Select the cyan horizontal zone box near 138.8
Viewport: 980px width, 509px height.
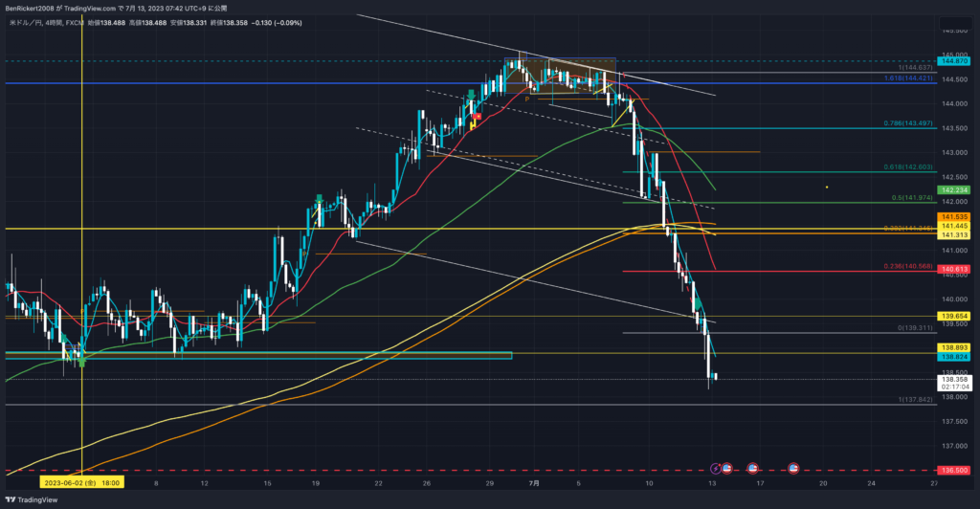pos(258,355)
